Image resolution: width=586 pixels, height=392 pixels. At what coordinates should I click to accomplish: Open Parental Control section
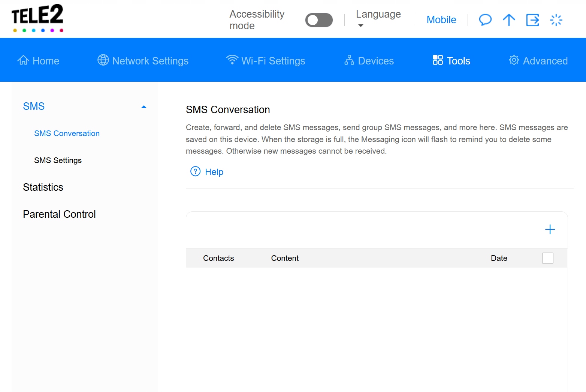[x=59, y=214]
